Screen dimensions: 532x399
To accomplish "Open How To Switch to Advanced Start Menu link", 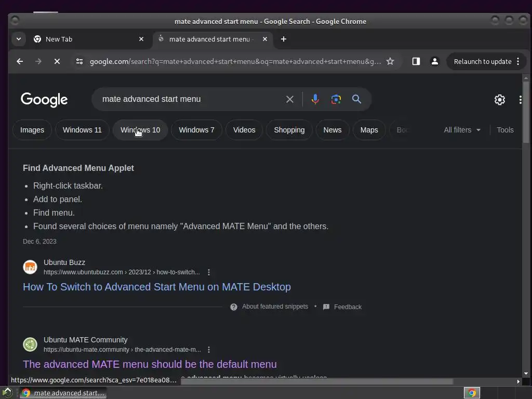I will 157,287.
